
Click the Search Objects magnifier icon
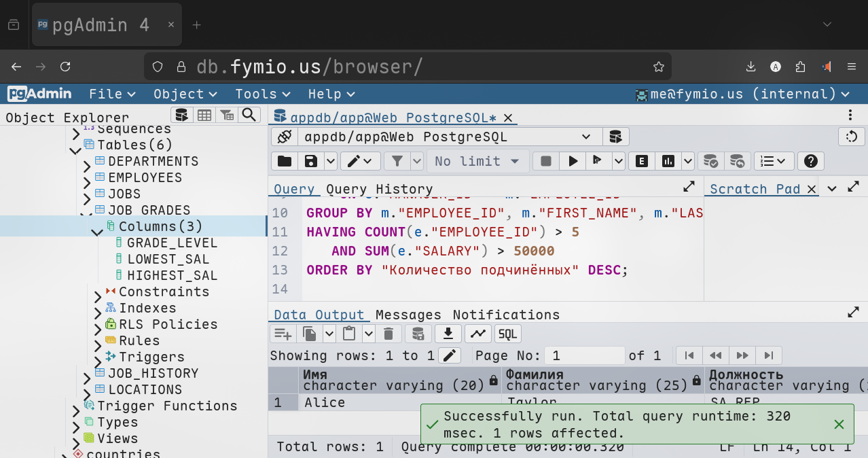point(249,115)
